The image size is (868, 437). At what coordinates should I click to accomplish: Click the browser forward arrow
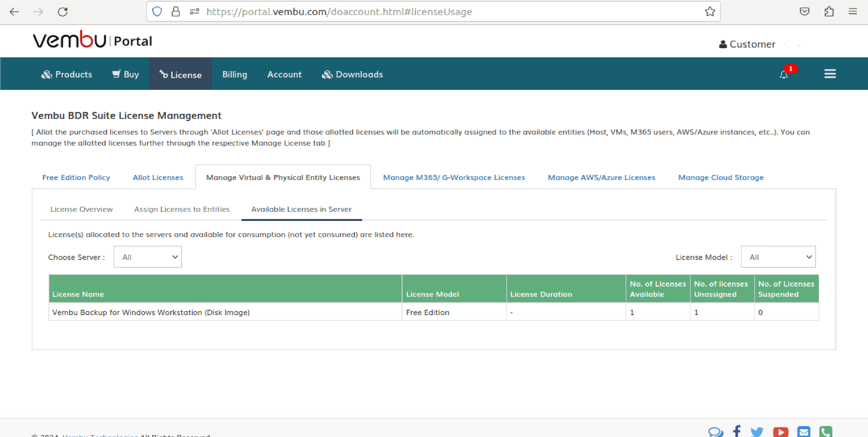click(38, 12)
